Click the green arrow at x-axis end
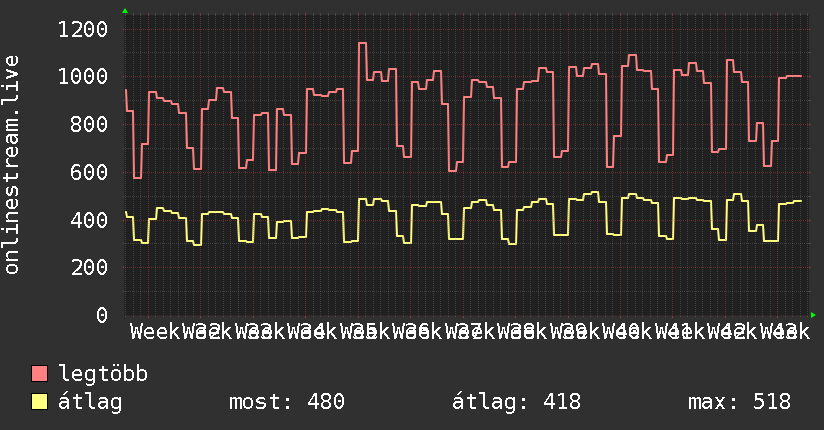824x430 pixels. click(x=813, y=315)
